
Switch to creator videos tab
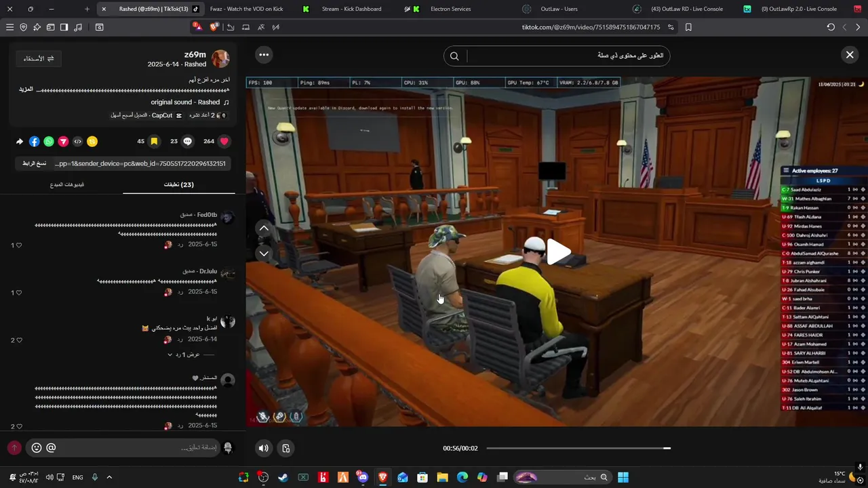[x=67, y=184]
